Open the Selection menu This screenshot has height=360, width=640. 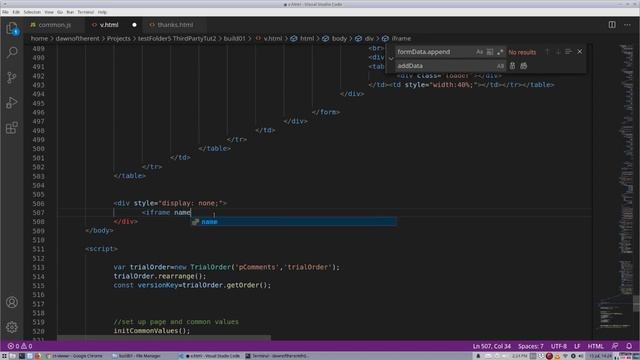click(x=32, y=12)
